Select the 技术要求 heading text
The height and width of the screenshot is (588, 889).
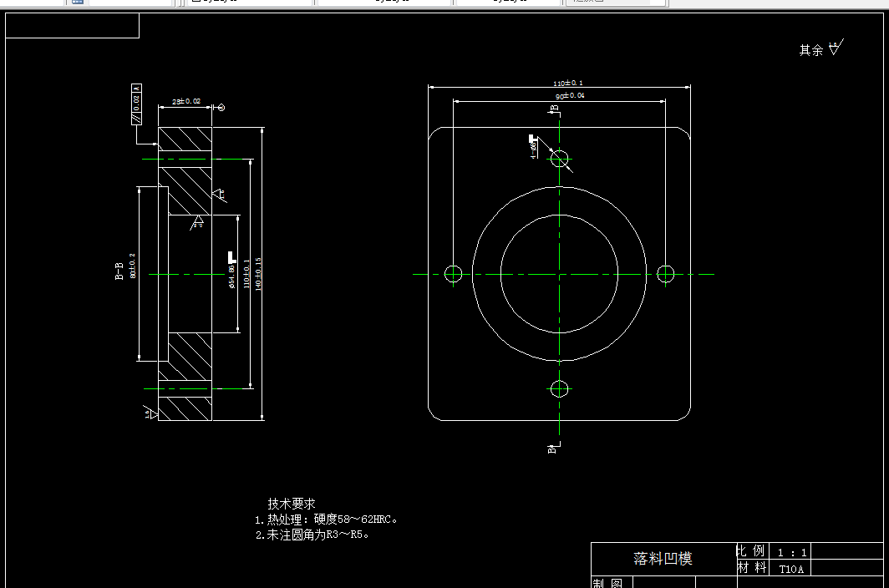[x=292, y=504]
